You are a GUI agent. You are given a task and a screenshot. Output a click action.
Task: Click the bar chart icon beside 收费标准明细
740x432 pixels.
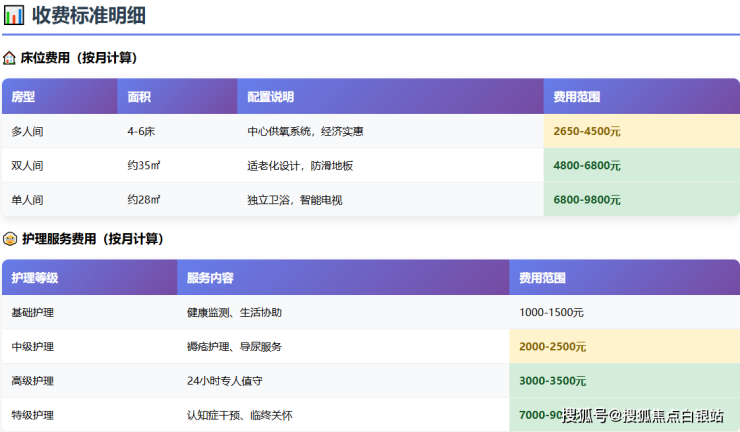(x=14, y=16)
